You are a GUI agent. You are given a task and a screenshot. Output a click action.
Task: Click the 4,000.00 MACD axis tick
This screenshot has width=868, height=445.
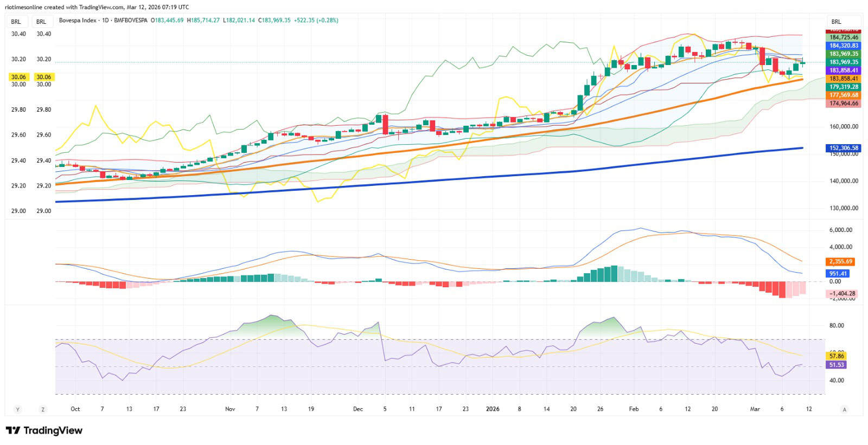pyautogui.click(x=840, y=247)
